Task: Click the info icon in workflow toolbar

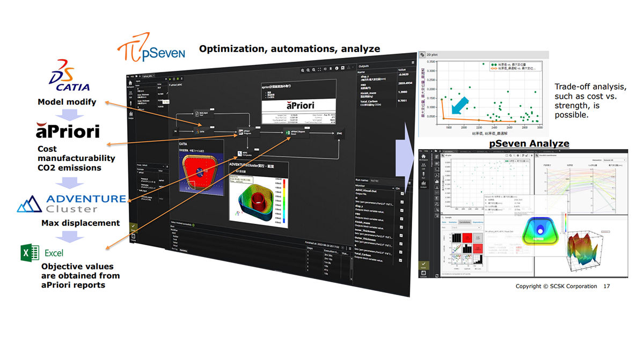Action: [x=336, y=68]
